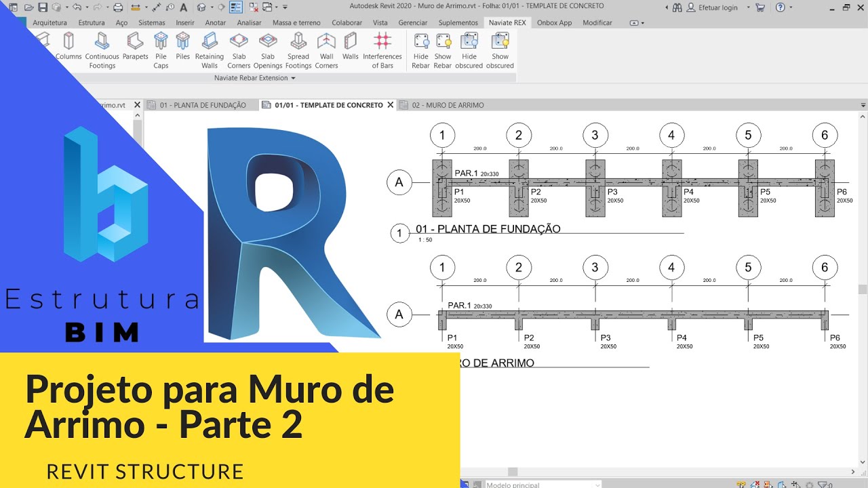
Task: Activate the Measure tool in quick access toolbar
Action: point(136,7)
